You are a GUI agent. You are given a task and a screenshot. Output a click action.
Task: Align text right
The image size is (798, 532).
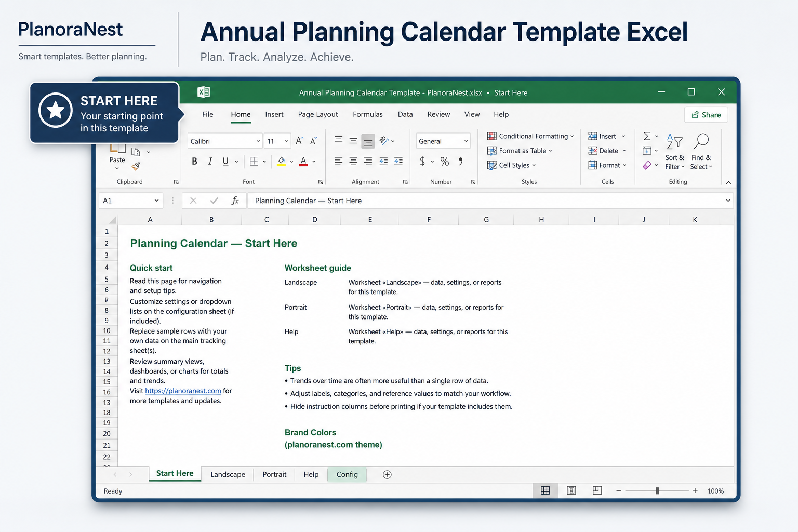368,162
